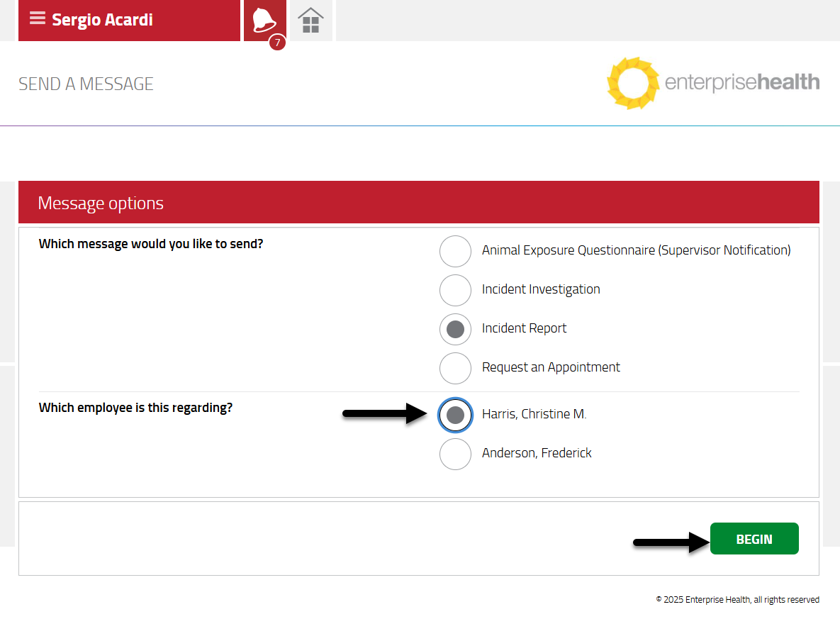Select the Animal Exposure Questionnaire radio button
This screenshot has height=619, width=840.
[x=455, y=251]
